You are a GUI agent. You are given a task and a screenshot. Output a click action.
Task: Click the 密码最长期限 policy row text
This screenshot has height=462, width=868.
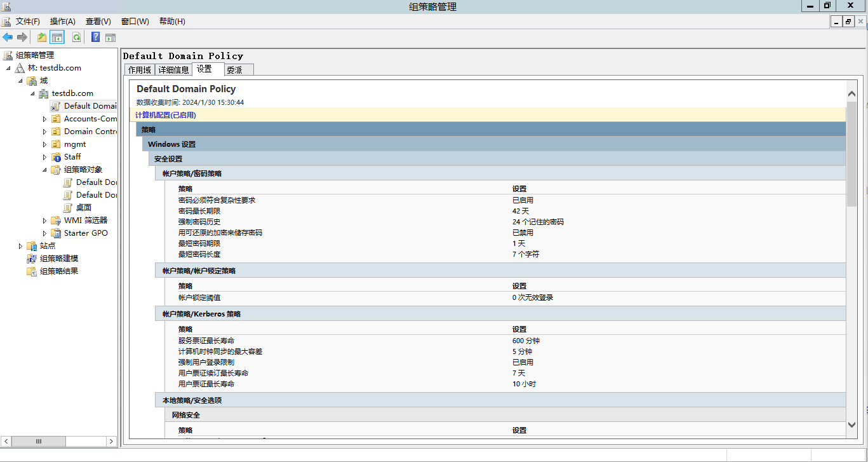coord(199,211)
